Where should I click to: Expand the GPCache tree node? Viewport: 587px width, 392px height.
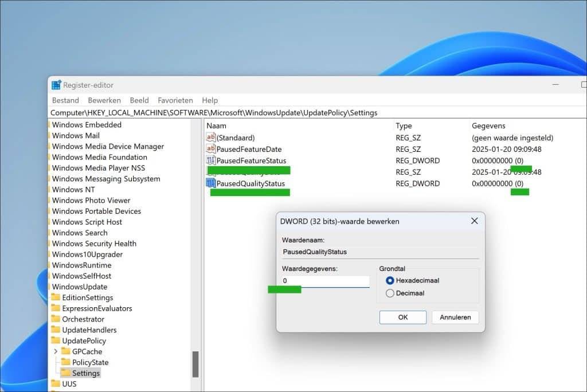coord(56,351)
